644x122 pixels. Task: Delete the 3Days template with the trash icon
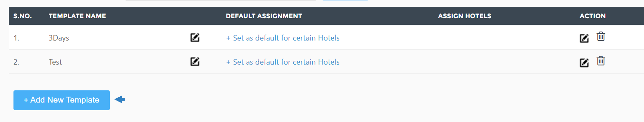click(x=601, y=36)
